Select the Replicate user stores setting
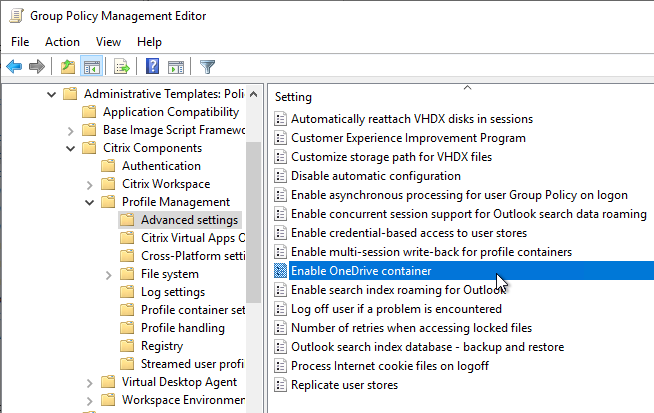Screen dimensions: 654x413 pyautogui.click(x=344, y=385)
